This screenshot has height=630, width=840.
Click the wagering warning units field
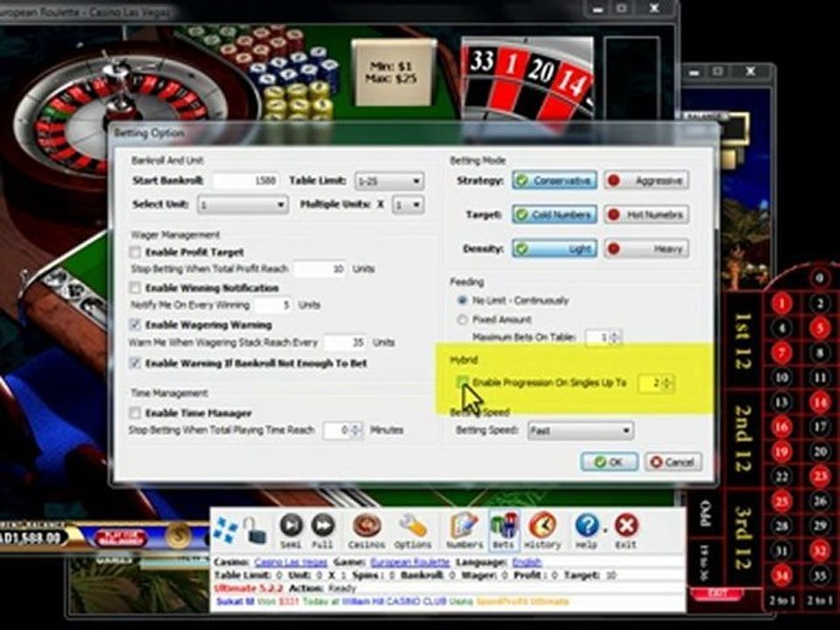coord(345,342)
